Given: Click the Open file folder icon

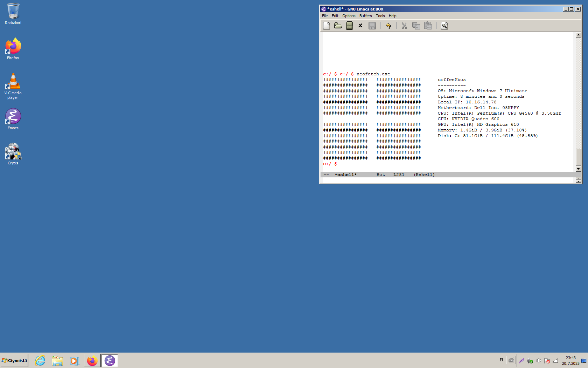Looking at the screenshot, I should tap(338, 26).
